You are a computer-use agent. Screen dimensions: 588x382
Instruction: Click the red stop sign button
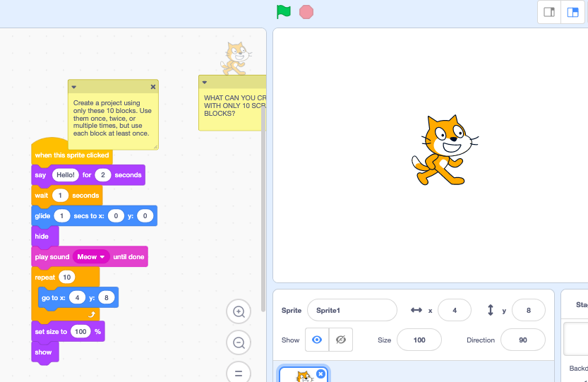pyautogui.click(x=306, y=12)
